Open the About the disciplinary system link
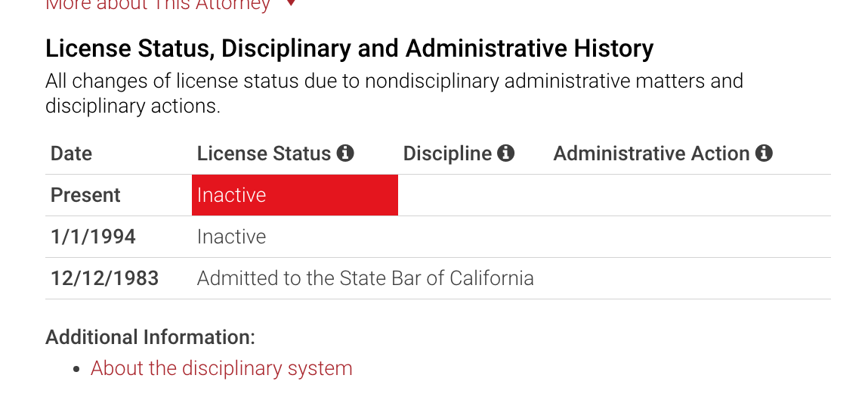This screenshot has width=868, height=403. (221, 368)
